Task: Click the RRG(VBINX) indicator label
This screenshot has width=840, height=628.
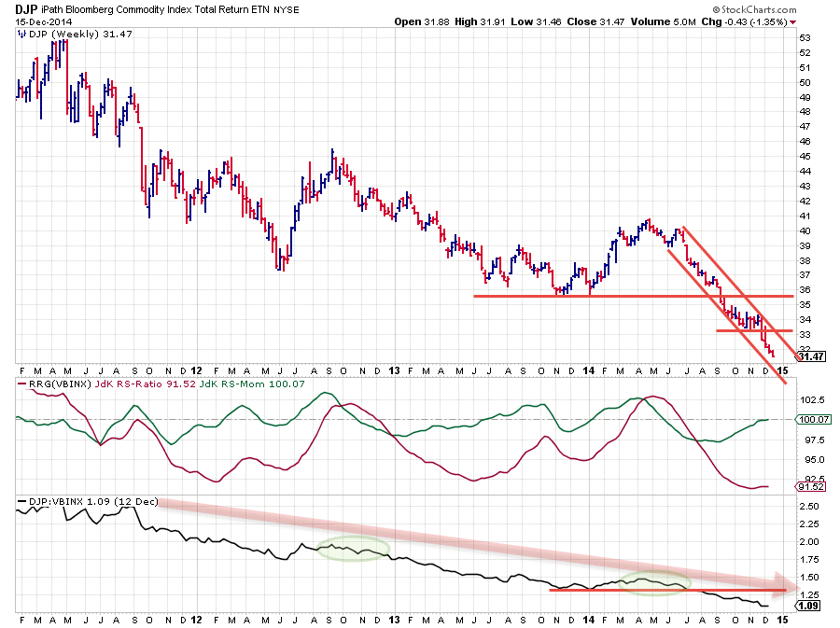Action: (61, 384)
